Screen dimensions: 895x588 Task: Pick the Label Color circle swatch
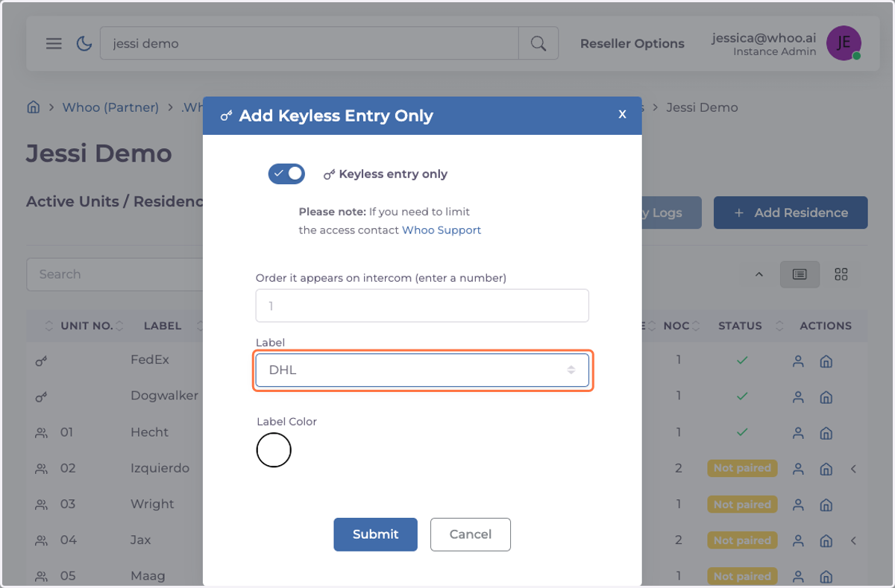[274, 450]
